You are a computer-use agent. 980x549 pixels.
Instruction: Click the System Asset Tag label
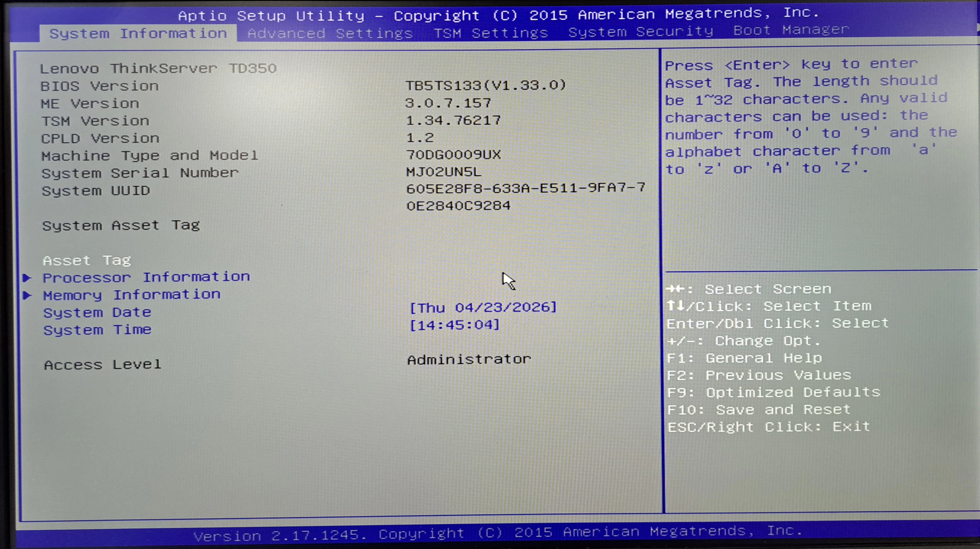coord(121,225)
